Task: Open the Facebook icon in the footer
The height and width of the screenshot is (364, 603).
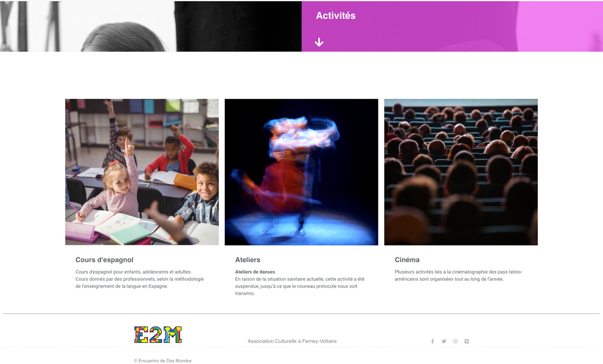Action: coord(432,341)
